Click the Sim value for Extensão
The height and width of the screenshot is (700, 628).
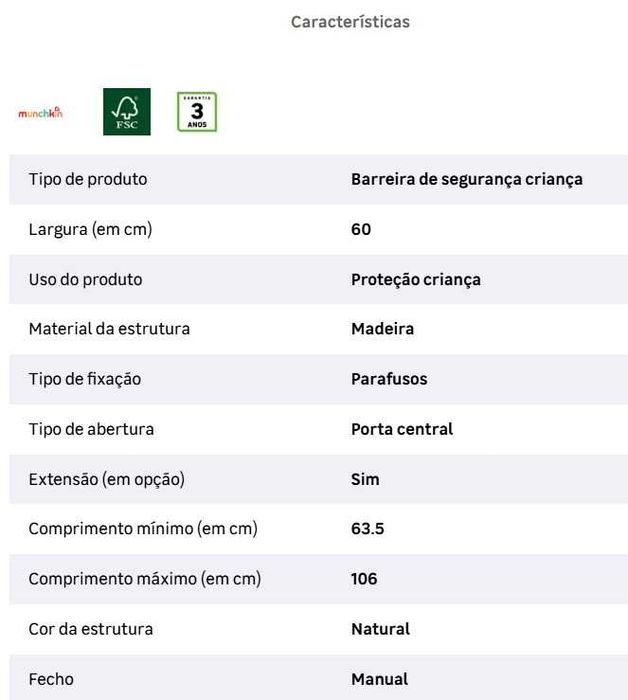pos(365,479)
